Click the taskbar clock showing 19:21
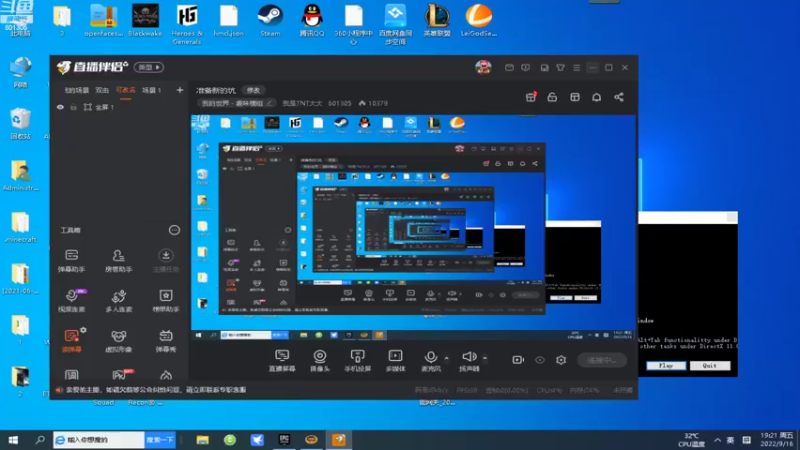Screen dimensions: 800x450 click(777, 439)
